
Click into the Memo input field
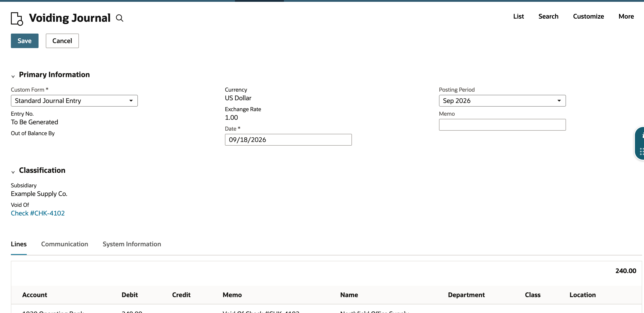tap(502, 125)
